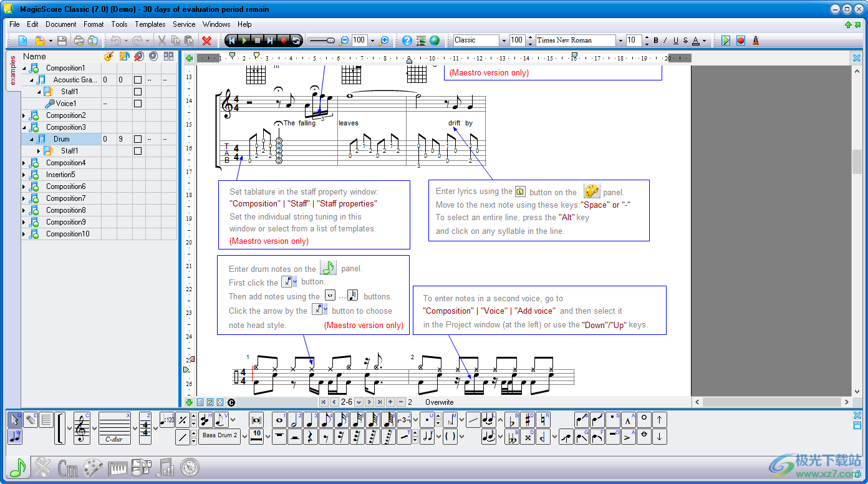The height and width of the screenshot is (484, 868).
Task: Toggle strikethrough text formatting
Action: click(x=685, y=41)
